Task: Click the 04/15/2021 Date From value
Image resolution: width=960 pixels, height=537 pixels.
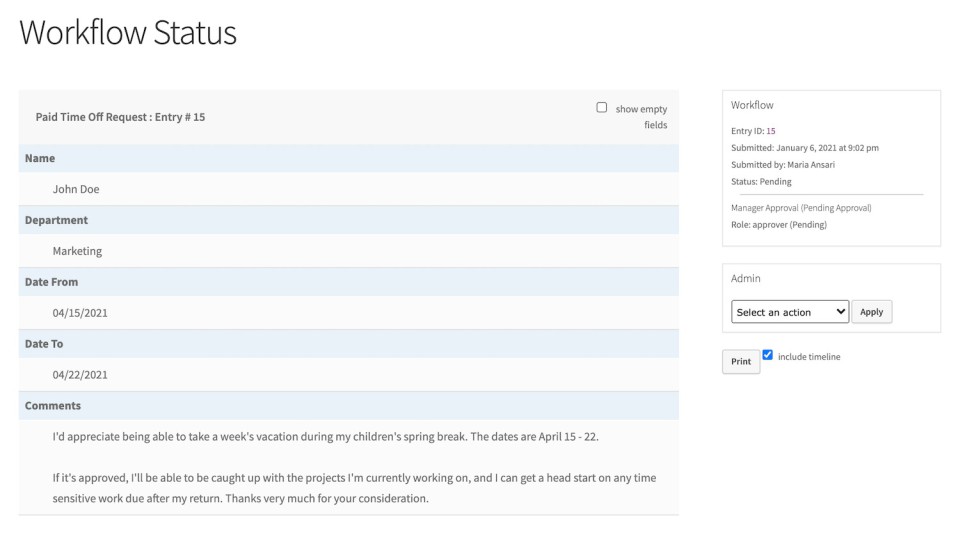Action: [80, 313]
